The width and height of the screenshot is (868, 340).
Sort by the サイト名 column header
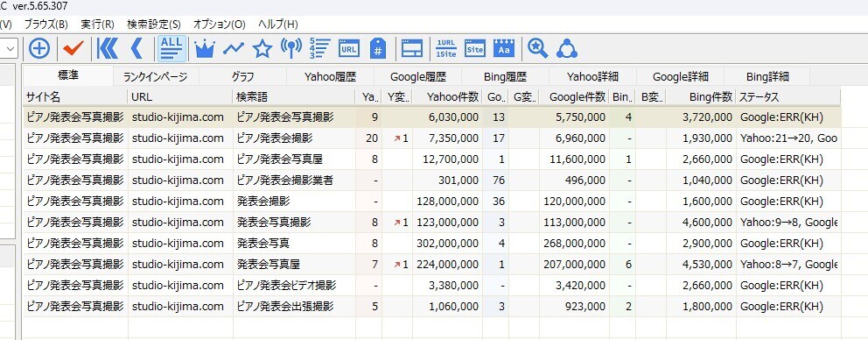tap(75, 97)
